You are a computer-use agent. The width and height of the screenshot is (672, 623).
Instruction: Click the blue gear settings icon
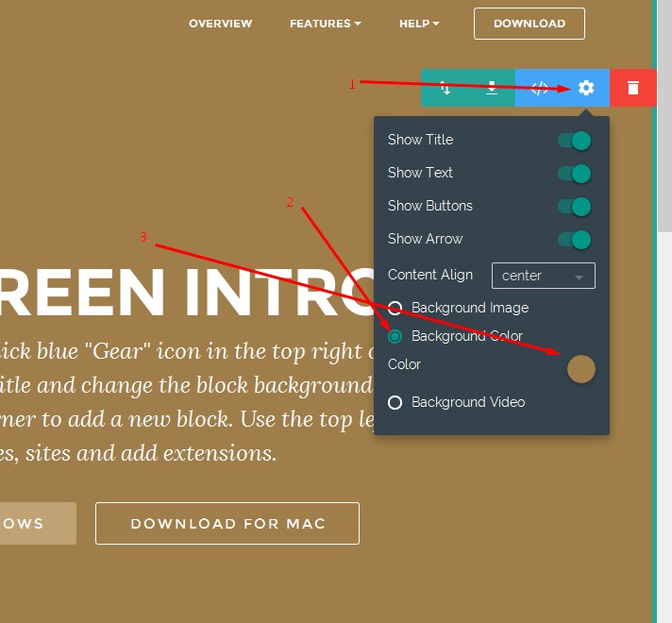586,88
